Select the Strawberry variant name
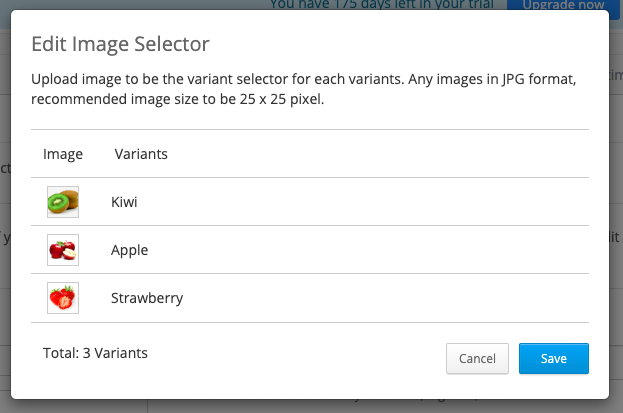 click(147, 298)
